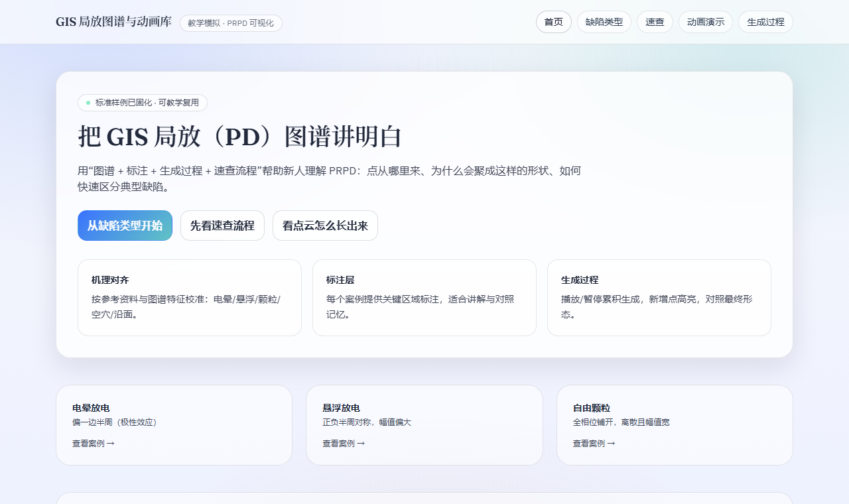This screenshot has width=849, height=504.
Task: Open the 首页 nav tab
Action: [553, 22]
